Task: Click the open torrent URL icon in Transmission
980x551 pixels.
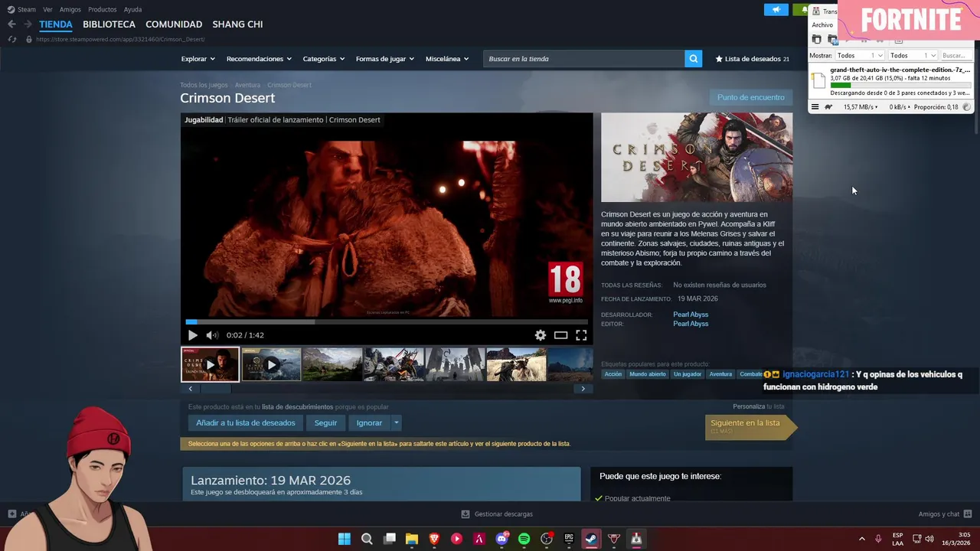Action: (832, 40)
